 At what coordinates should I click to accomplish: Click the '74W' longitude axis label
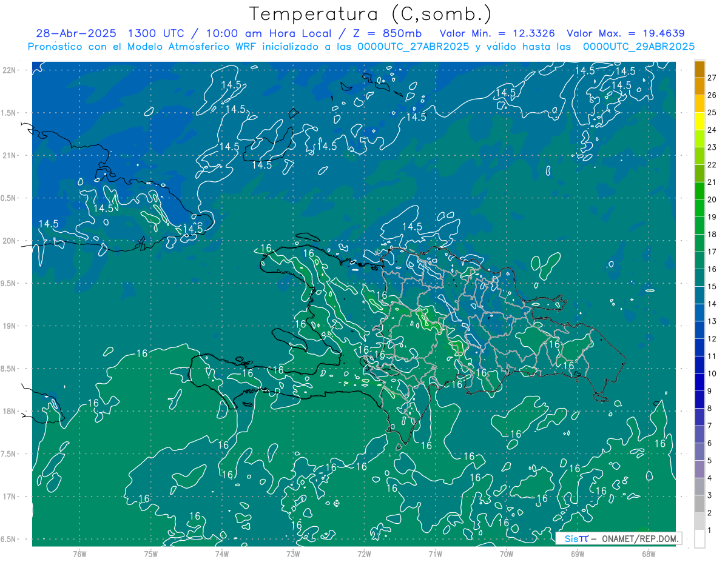222,554
